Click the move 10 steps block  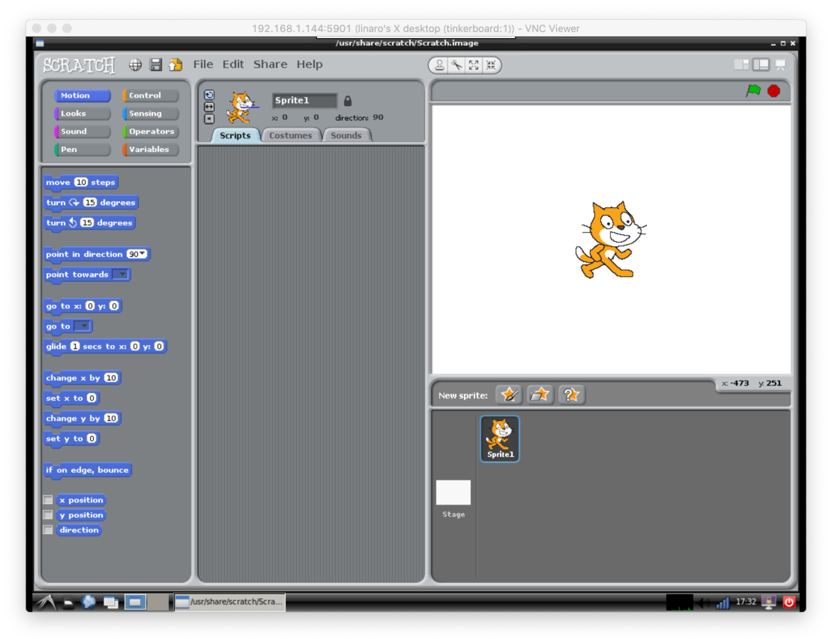(x=80, y=182)
